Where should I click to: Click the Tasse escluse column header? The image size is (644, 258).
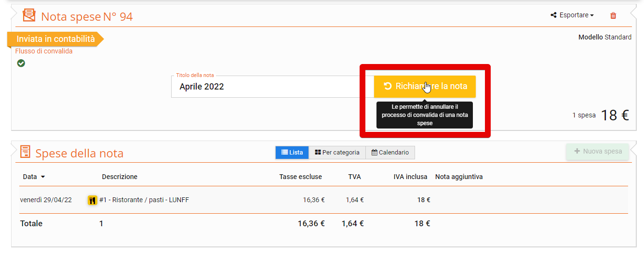coord(300,177)
